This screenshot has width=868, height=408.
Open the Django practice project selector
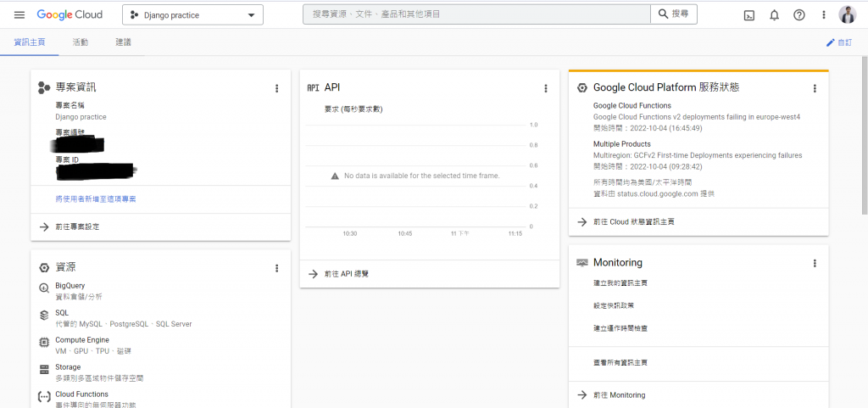[192, 15]
